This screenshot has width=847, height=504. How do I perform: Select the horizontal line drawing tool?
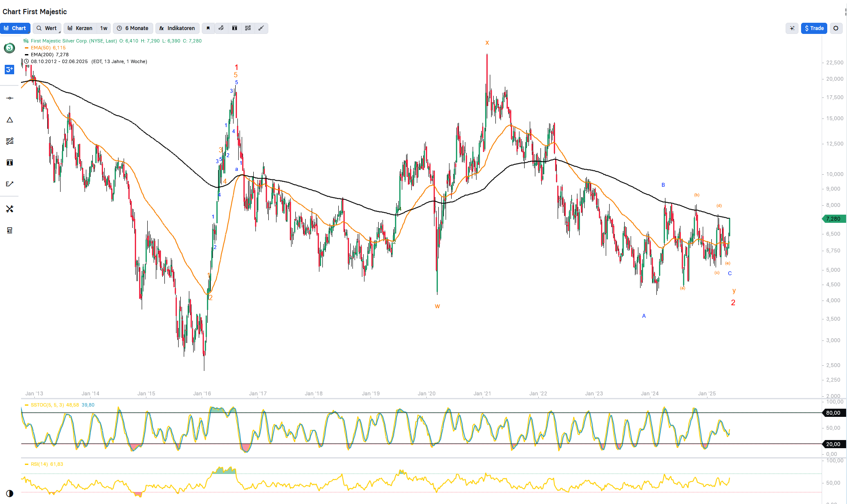pos(9,98)
